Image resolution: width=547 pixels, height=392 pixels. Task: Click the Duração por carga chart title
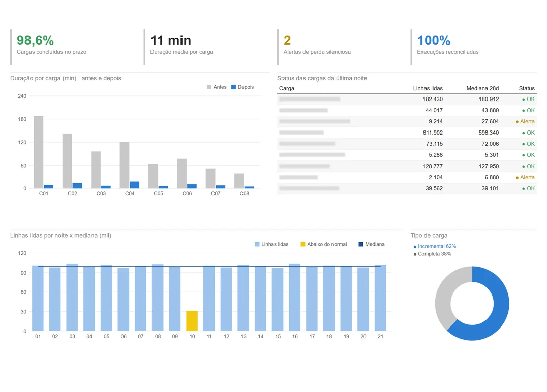(66, 78)
